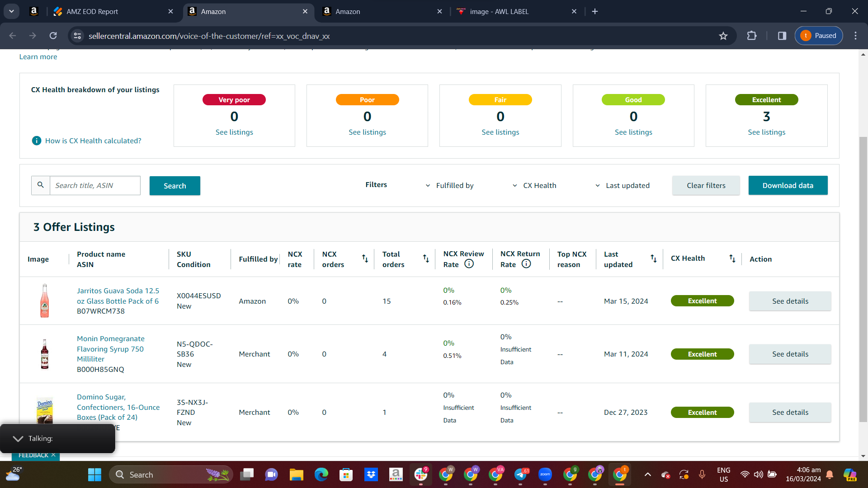Click the Excellent badge for Jarritos Guava Soda
Viewport: 868px width, 488px height.
[x=702, y=301]
